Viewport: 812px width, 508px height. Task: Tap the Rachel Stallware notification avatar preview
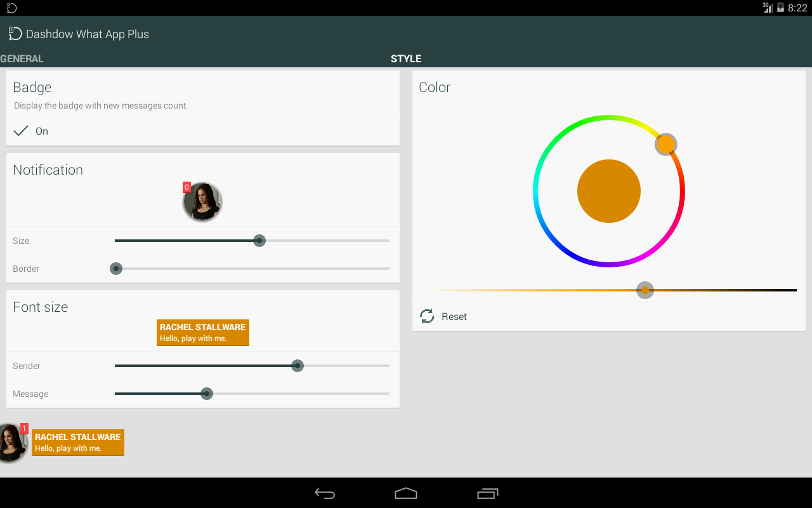click(x=202, y=202)
